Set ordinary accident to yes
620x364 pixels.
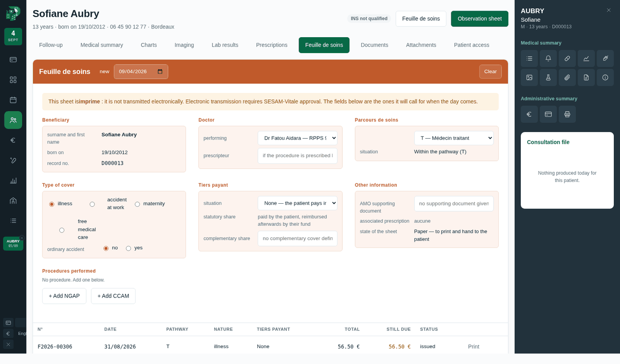(x=128, y=248)
